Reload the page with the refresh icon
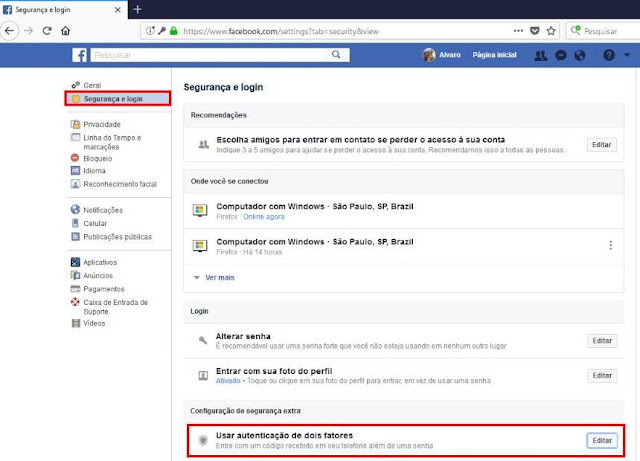The image size is (640, 461). tap(47, 31)
